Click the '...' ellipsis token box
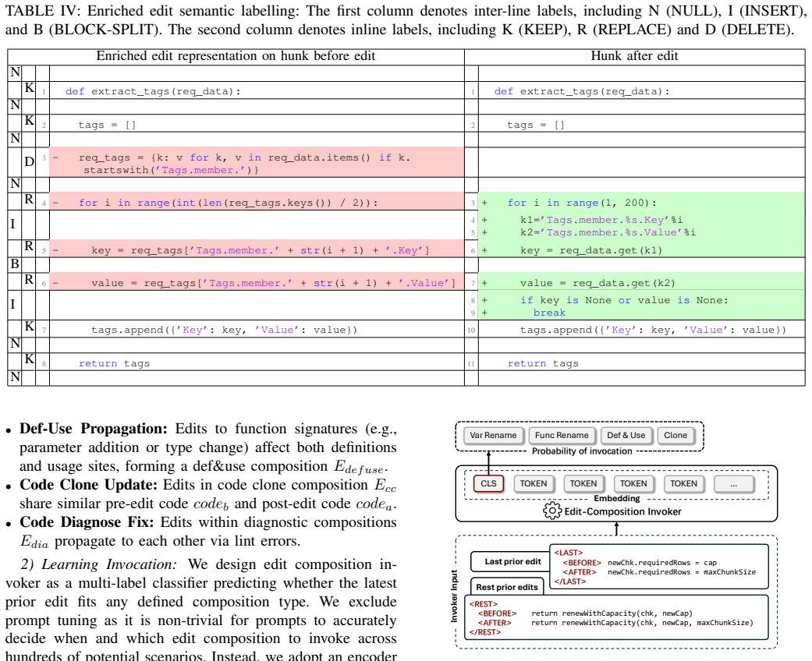 pos(733,483)
